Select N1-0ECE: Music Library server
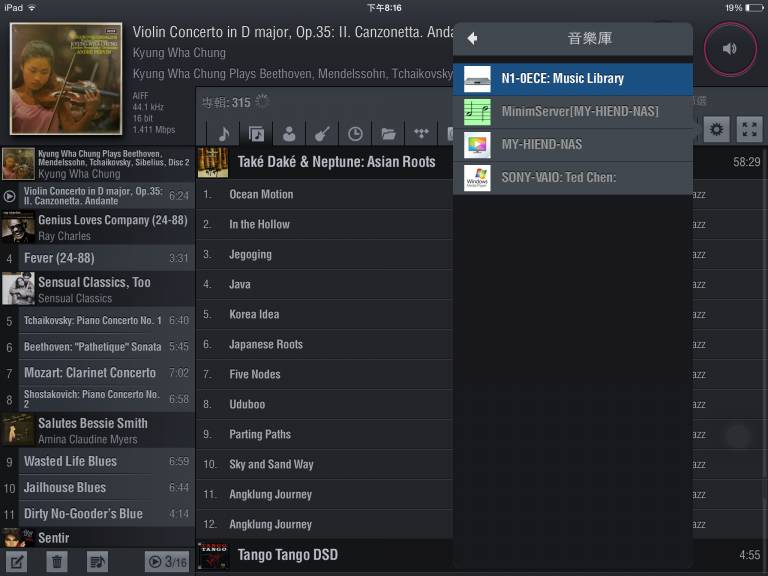Image resolution: width=768 pixels, height=576 pixels. (x=573, y=79)
